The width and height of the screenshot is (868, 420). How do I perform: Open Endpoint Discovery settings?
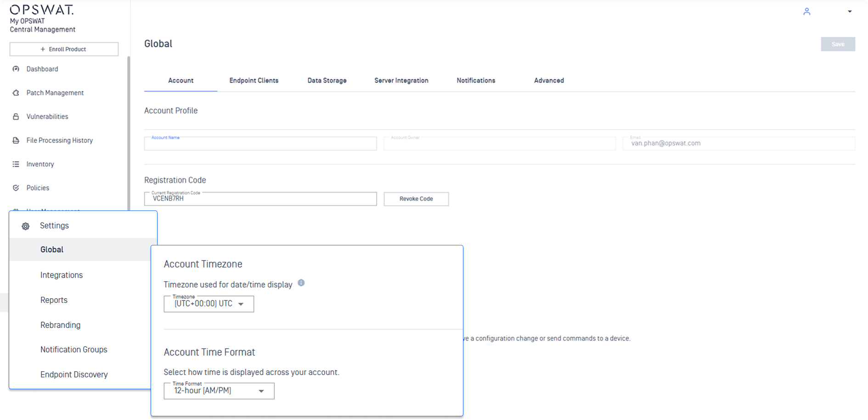tap(74, 375)
